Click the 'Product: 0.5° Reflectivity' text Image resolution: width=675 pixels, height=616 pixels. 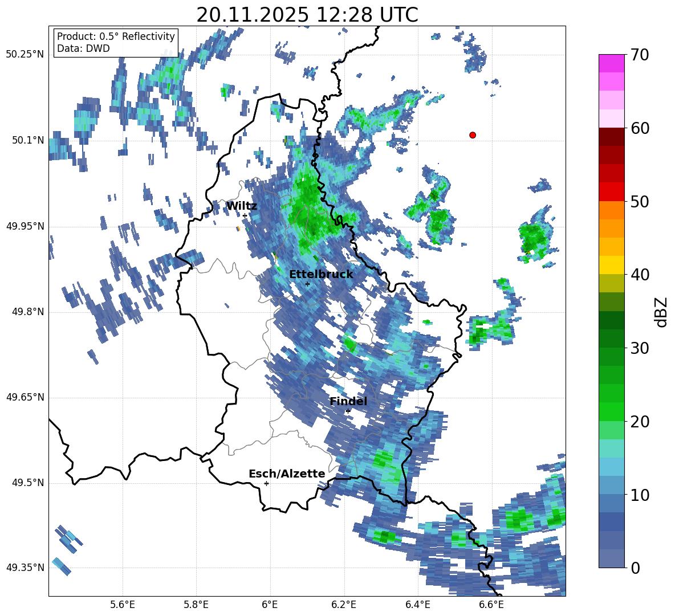[116, 36]
